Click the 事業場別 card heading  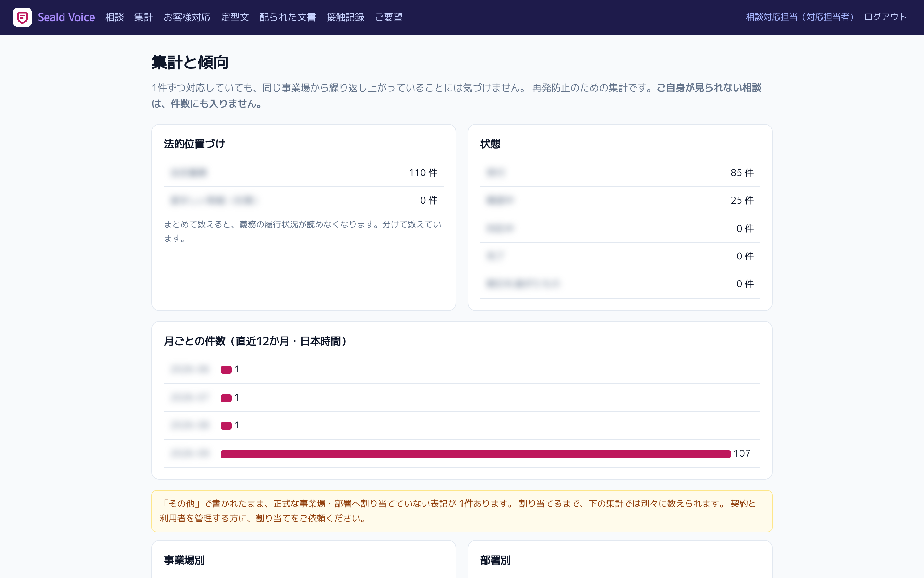pos(184,560)
